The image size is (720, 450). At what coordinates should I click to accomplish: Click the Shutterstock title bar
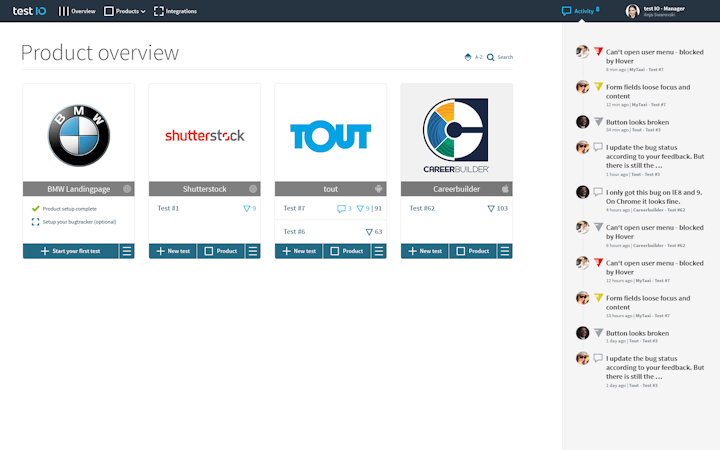coord(204,189)
